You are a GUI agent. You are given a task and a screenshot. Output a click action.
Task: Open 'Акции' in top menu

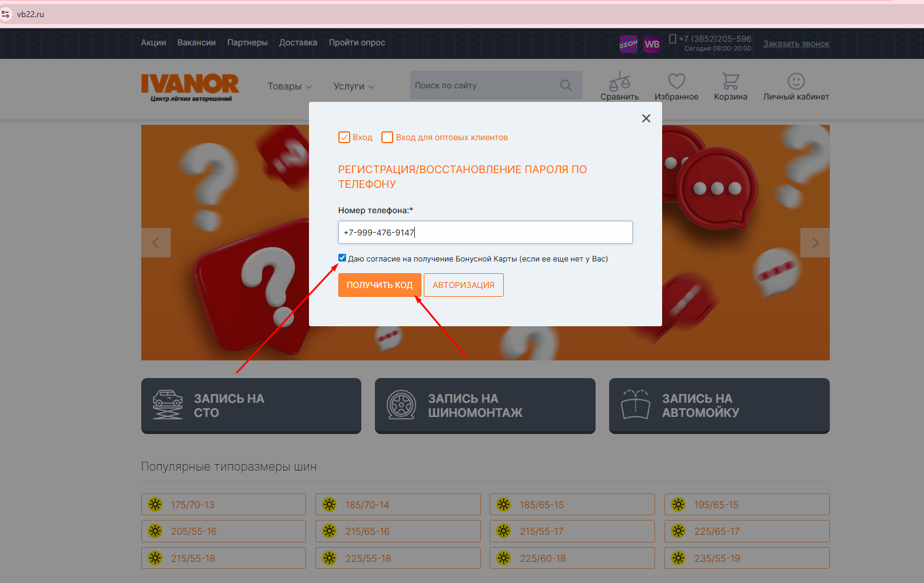coord(153,42)
